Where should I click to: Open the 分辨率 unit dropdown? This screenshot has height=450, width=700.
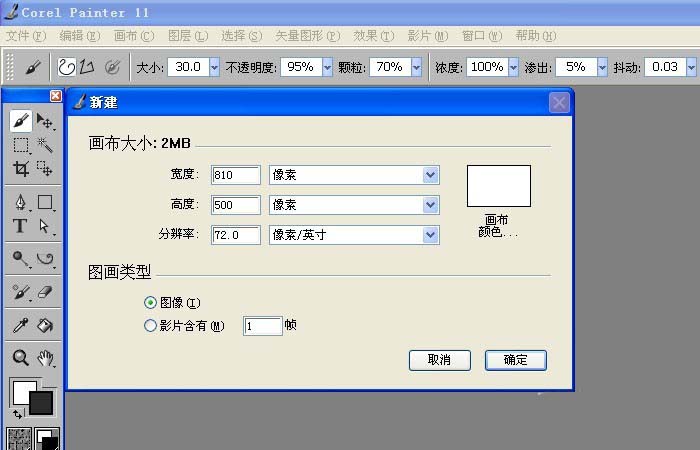(430, 235)
